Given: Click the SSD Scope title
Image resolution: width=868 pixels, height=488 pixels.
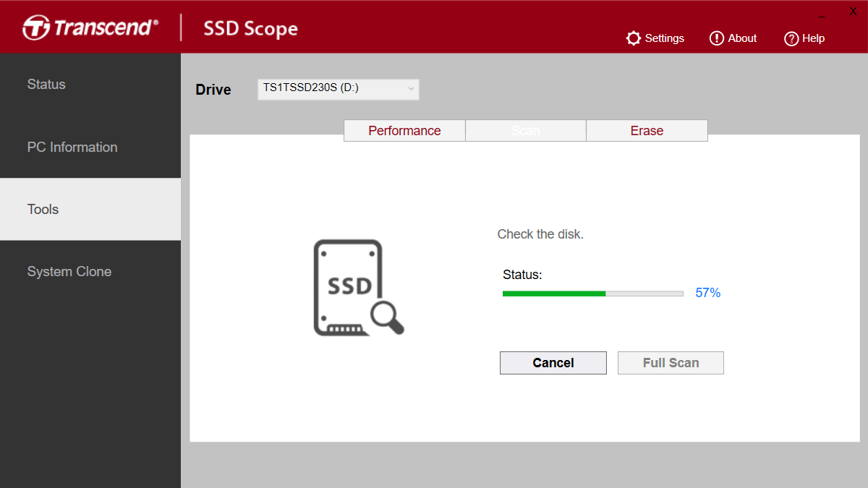Looking at the screenshot, I should pos(250,29).
